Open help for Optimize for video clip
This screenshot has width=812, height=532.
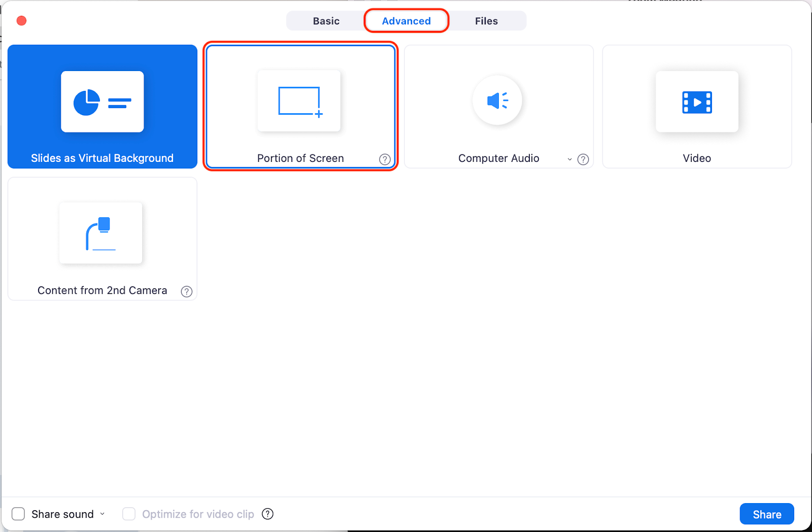267,514
